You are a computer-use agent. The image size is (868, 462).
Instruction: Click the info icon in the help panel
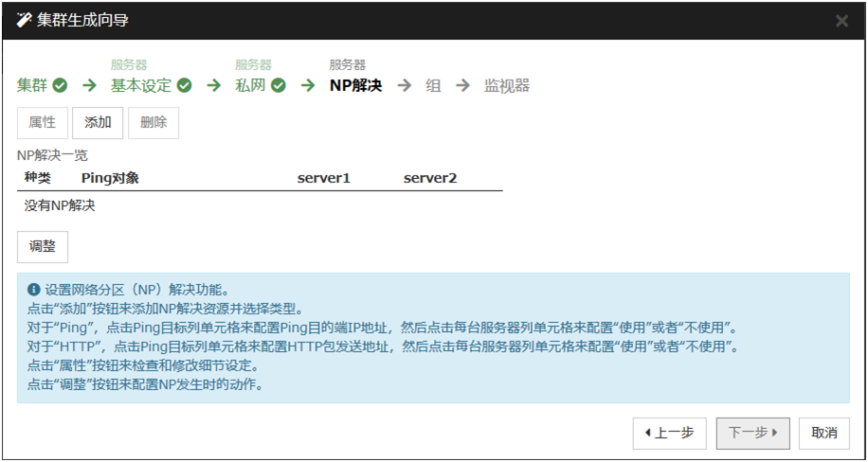[x=34, y=290]
